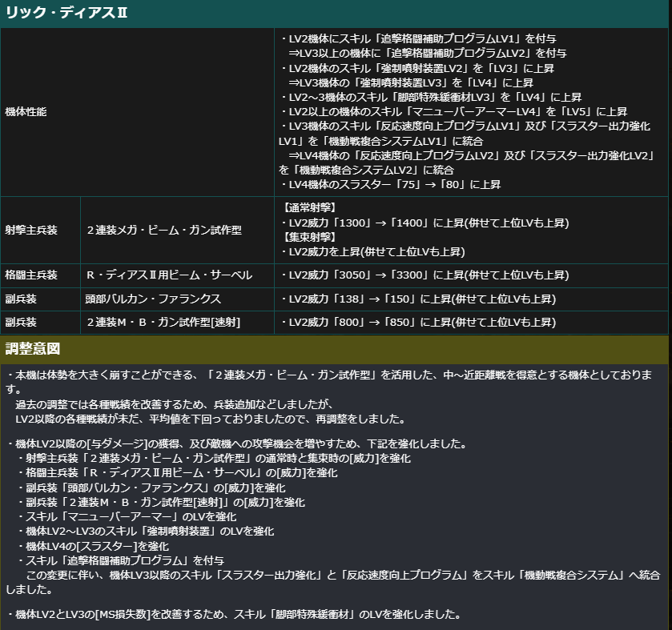The width and height of the screenshot is (672, 630).
Task: Click the 2連装M・B・ガン試作型[速射] weapon name table cell
Action: tap(163, 322)
